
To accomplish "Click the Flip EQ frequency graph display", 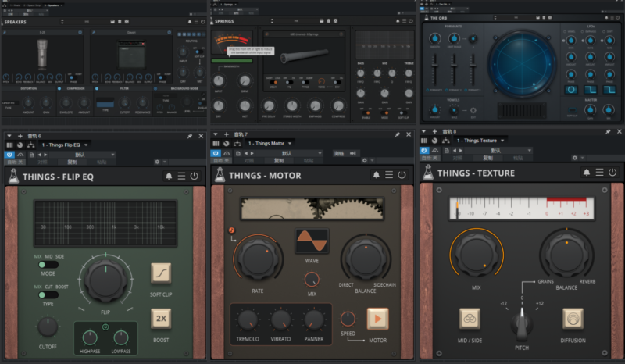I will pyautogui.click(x=104, y=224).
